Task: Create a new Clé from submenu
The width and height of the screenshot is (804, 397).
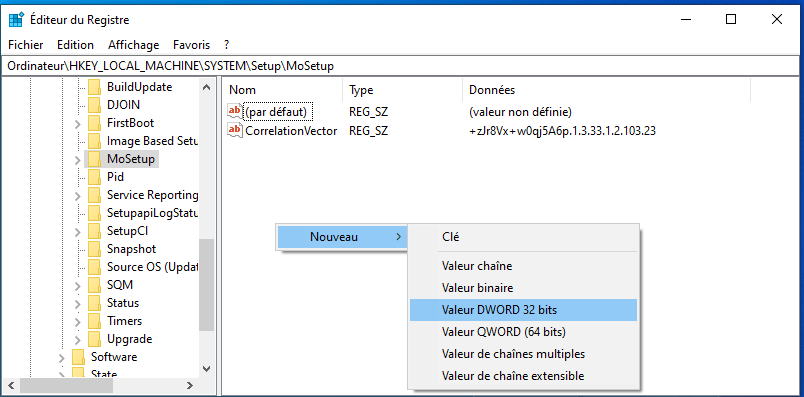Action: pos(523,237)
